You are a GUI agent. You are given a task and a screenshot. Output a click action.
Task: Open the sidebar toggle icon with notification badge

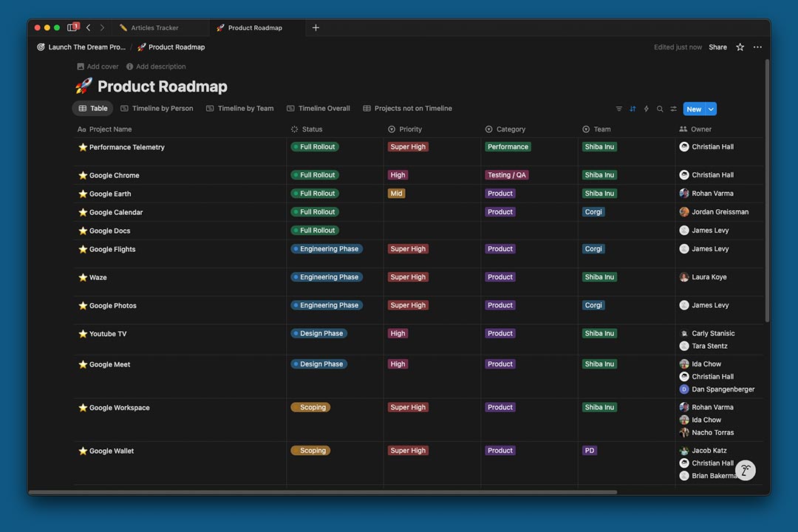coord(72,27)
